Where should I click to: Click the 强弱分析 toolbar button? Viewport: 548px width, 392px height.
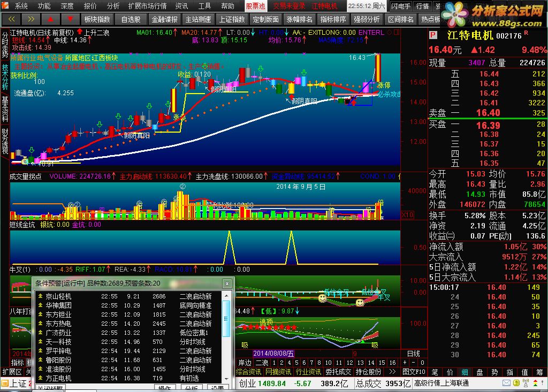click(x=367, y=19)
